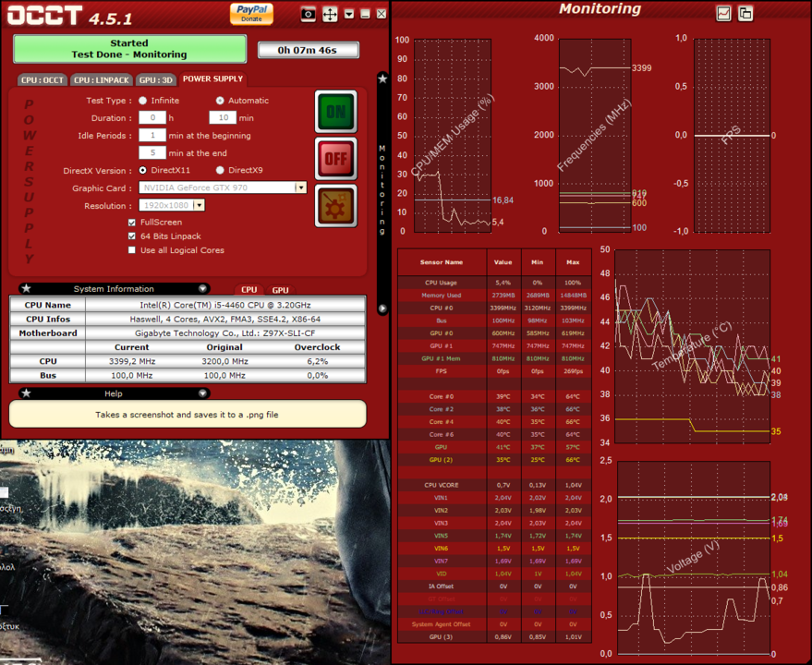812x665 pixels.
Task: Click the Temperature graph
Action: 693,346
